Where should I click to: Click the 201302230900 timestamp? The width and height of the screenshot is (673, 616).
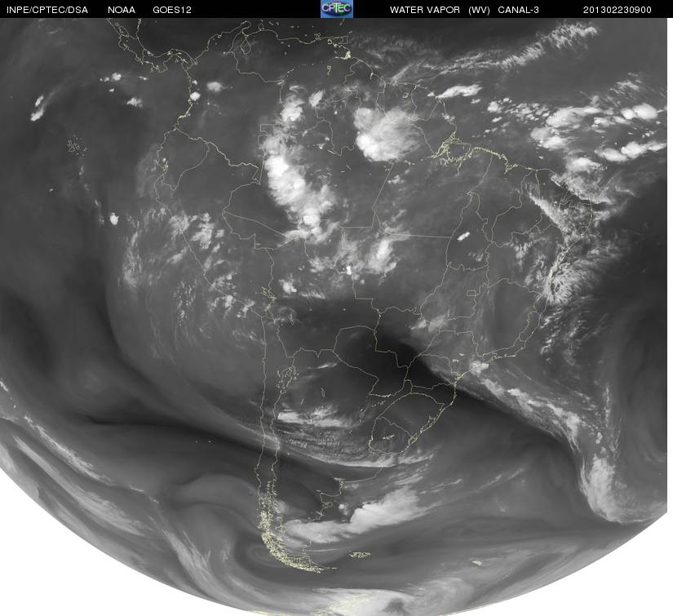tap(618, 10)
